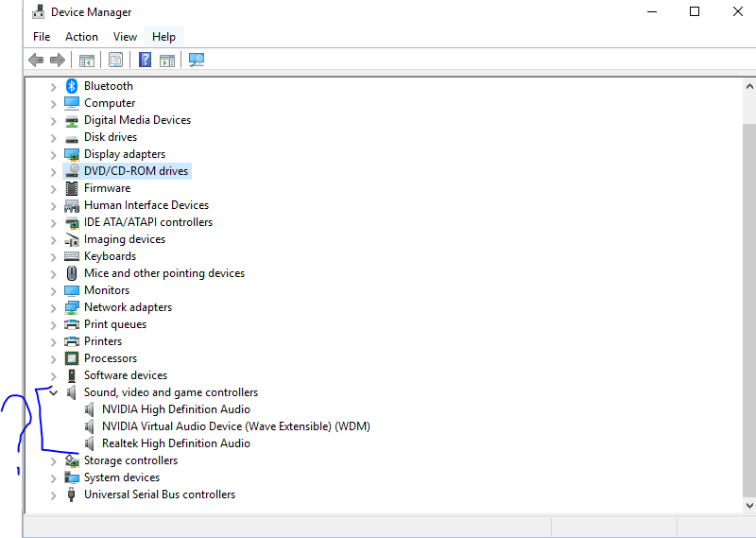This screenshot has height=538, width=756.
Task: Click the DVD/CD-ROM drives disc icon
Action: (73, 171)
